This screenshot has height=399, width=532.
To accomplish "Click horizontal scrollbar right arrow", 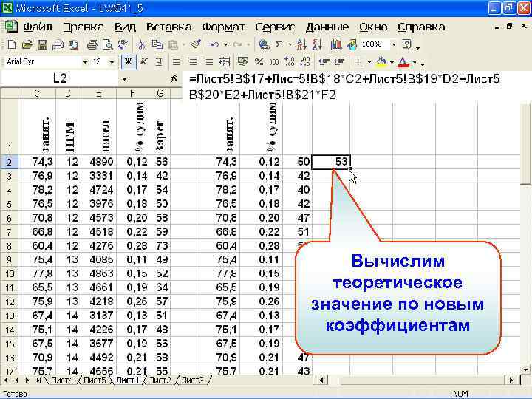I will pos(511,380).
